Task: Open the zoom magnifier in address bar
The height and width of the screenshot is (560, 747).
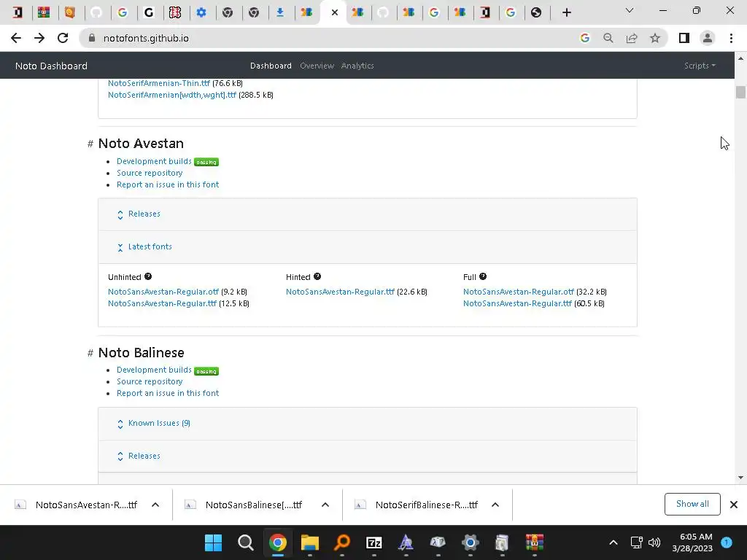Action: click(x=608, y=38)
